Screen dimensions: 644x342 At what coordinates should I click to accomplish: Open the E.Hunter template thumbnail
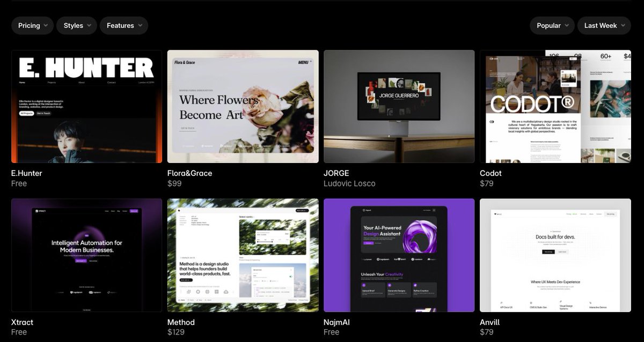point(86,107)
